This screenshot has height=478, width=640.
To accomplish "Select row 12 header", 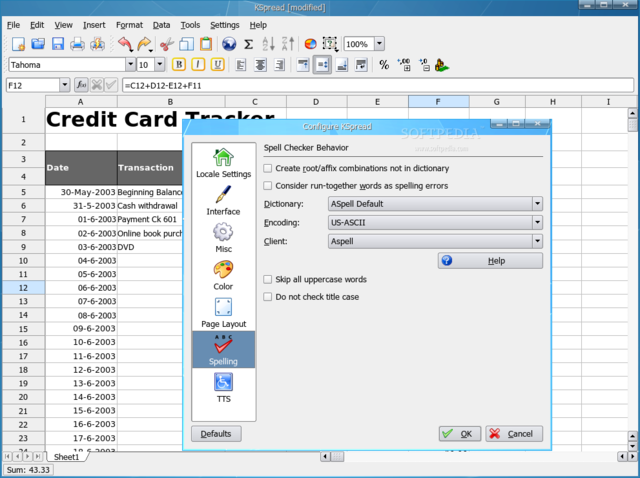I will point(23,287).
